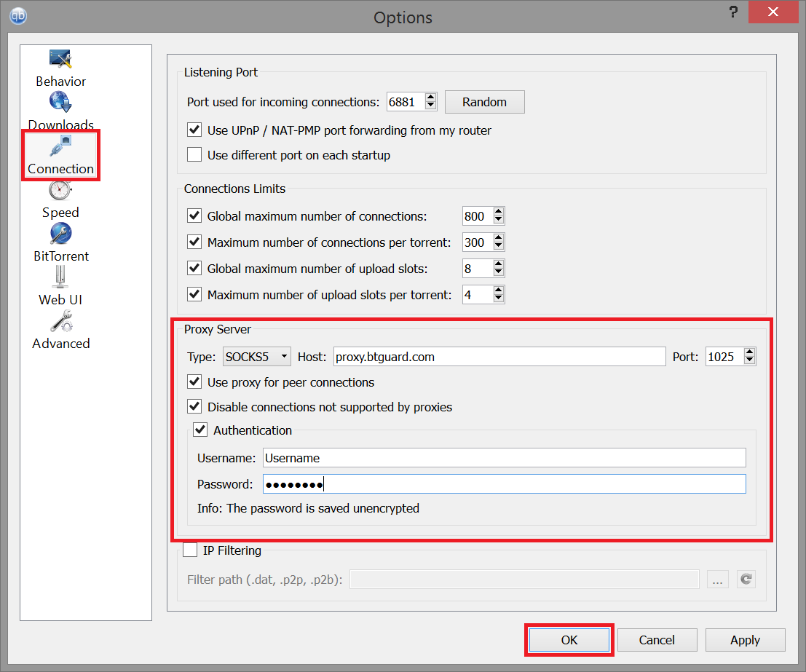Click the qBittorrent logo in title bar
The height and width of the screenshot is (672, 806).
tap(16, 15)
